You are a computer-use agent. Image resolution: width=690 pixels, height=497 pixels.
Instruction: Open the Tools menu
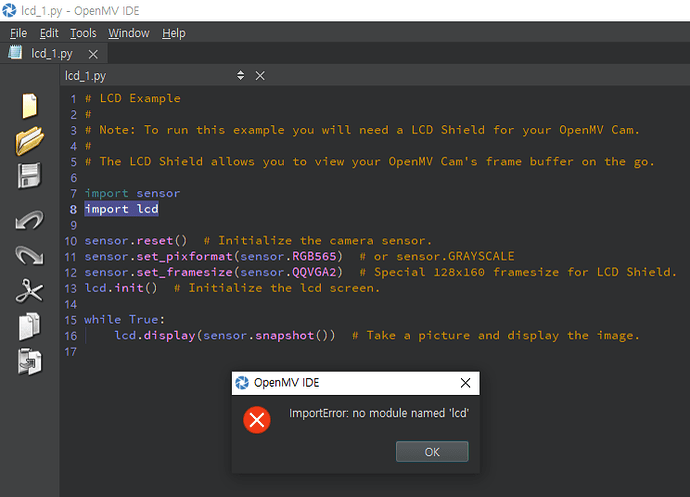(83, 33)
